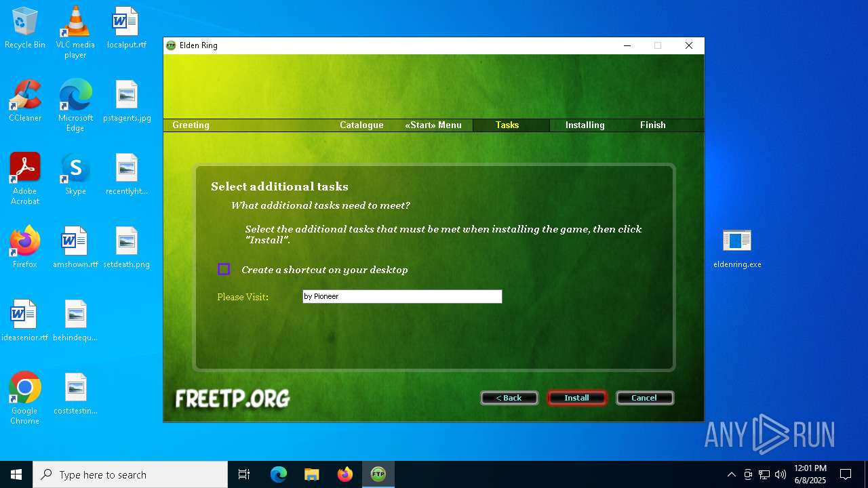
Task: Click the taskbar search box
Action: [130, 474]
